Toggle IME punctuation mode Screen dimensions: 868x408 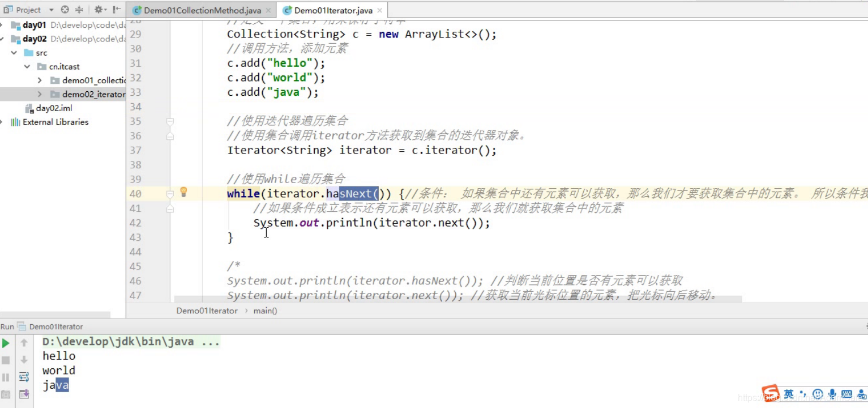(802, 393)
